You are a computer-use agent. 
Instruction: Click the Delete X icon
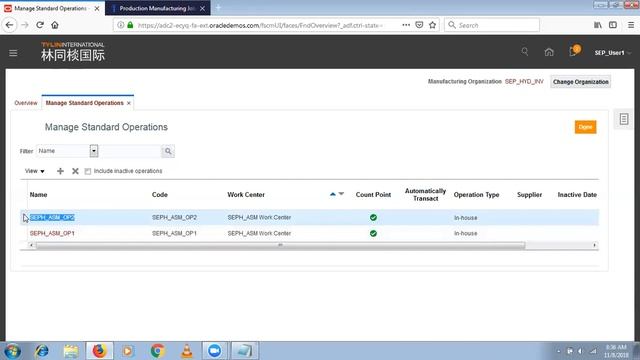pos(75,171)
